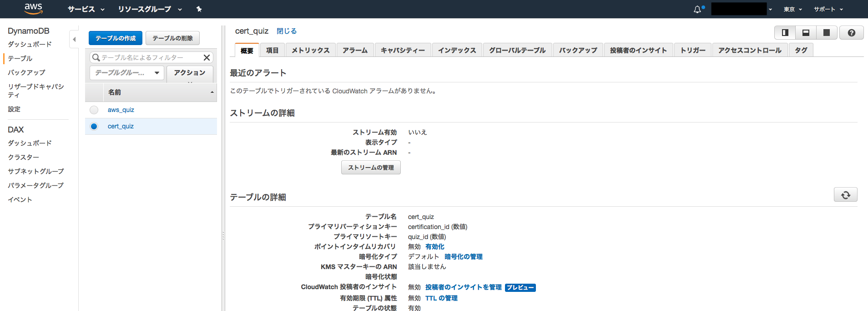Switch to bottom pane layout icon

coord(806,33)
